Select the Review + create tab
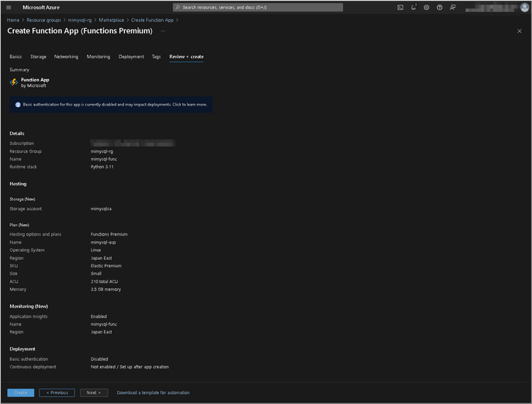 click(187, 57)
